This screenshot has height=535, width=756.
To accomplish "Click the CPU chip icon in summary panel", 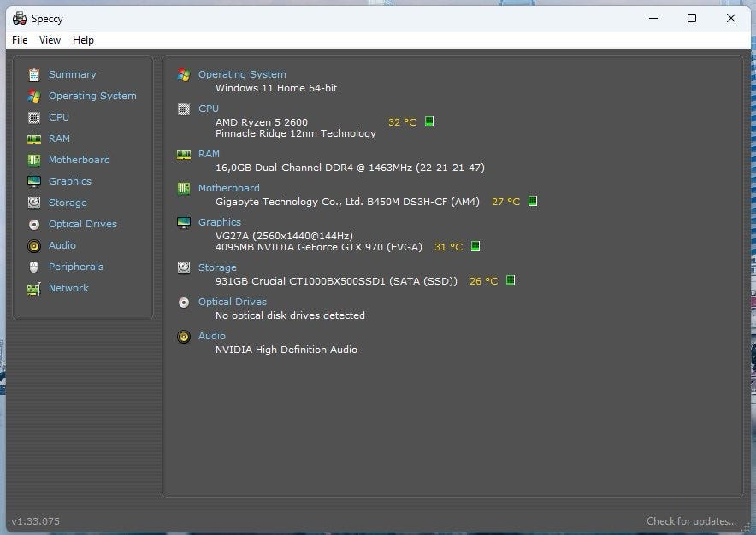I will click(184, 109).
